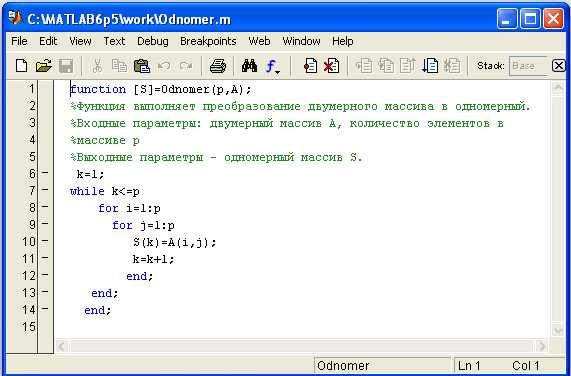Screen dimensions: 571x376
Task: Open the Breakpoints menu
Action: [208, 41]
